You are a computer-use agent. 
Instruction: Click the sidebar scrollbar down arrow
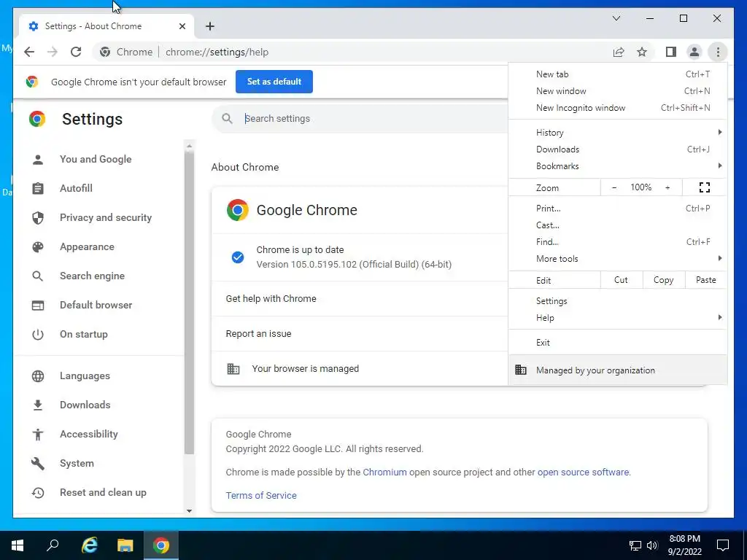pos(189,511)
